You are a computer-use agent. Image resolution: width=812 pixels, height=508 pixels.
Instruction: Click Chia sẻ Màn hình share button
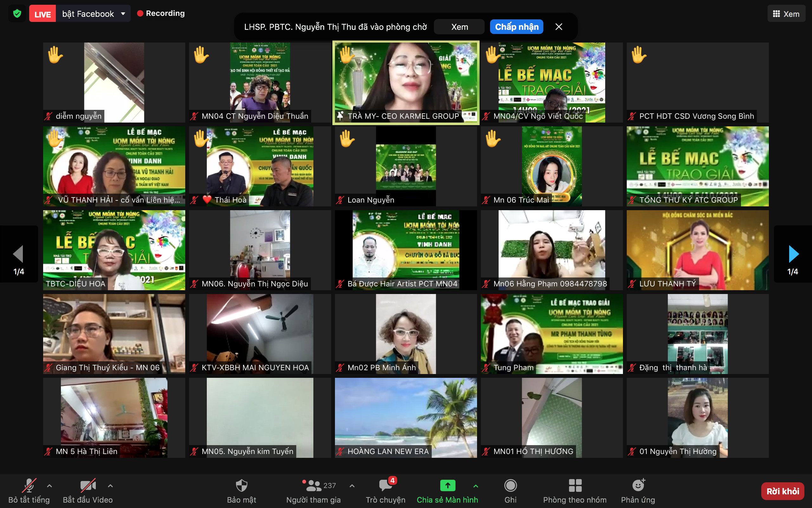(x=447, y=491)
